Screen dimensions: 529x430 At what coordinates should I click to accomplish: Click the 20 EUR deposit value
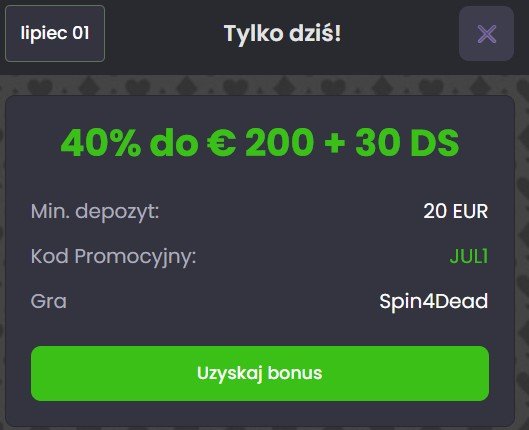(x=455, y=211)
